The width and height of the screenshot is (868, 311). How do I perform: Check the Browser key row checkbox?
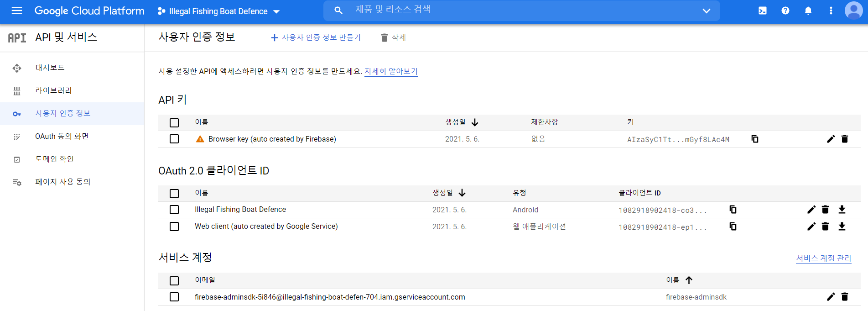click(174, 139)
